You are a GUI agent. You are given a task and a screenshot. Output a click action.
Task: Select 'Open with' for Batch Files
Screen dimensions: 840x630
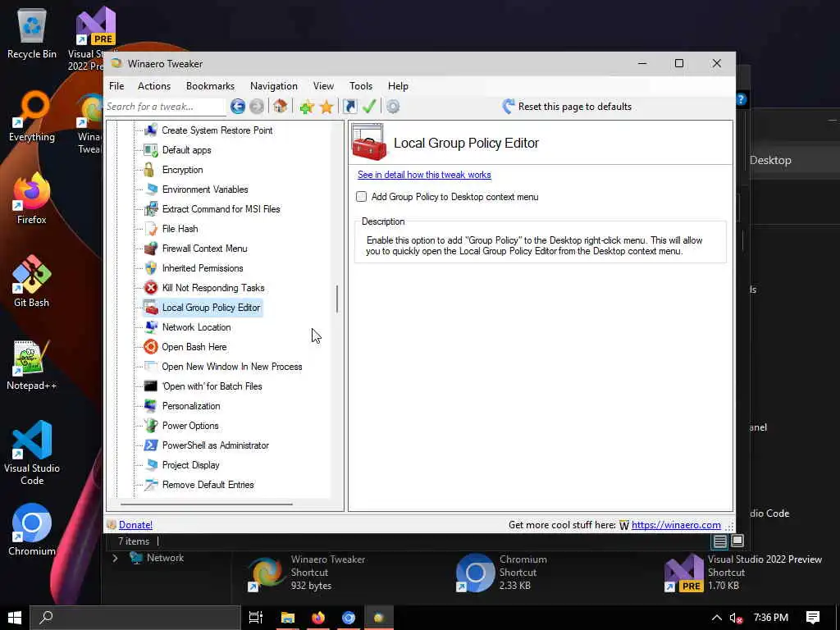(x=212, y=386)
